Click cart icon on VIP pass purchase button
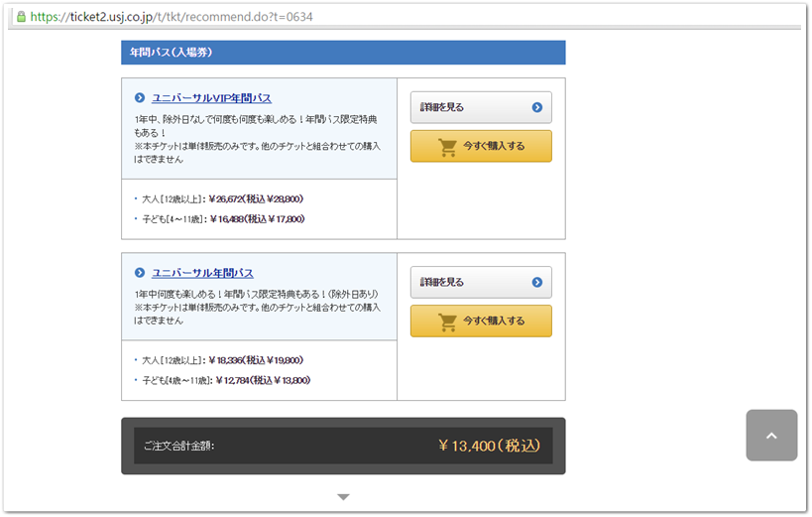The width and height of the screenshot is (812, 517). pyautogui.click(x=448, y=147)
